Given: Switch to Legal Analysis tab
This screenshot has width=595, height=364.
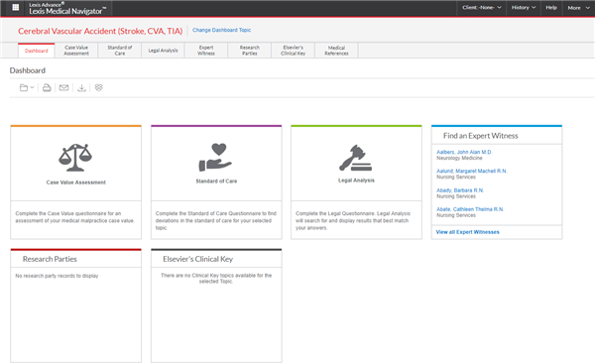Looking at the screenshot, I should (x=164, y=51).
